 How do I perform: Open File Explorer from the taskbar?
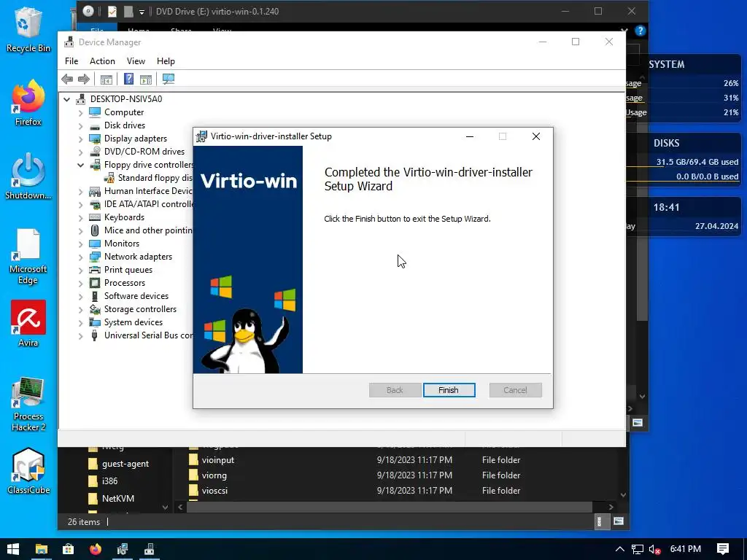tap(42, 549)
